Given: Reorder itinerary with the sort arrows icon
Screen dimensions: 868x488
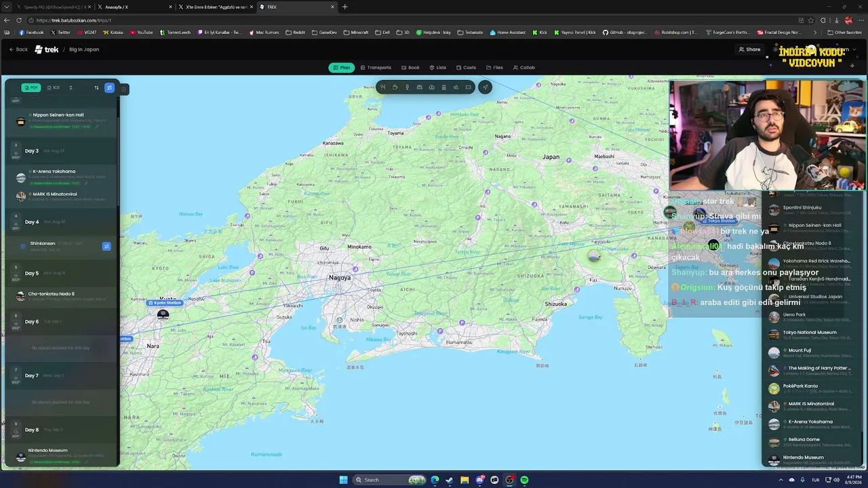Looking at the screenshot, I should (96, 87).
